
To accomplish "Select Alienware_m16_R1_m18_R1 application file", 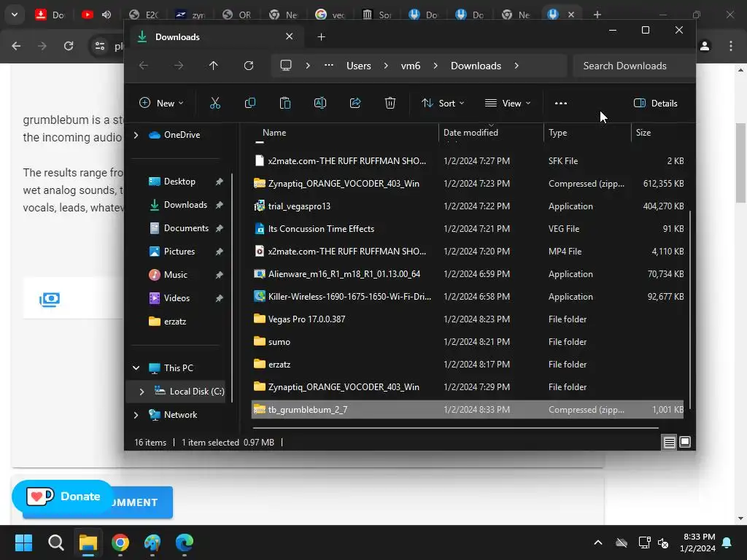I will pos(468,274).
